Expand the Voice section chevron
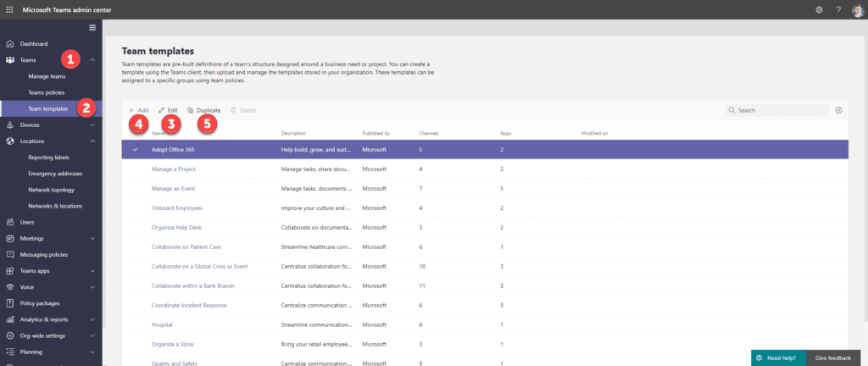This screenshot has height=366, width=868. point(92,287)
